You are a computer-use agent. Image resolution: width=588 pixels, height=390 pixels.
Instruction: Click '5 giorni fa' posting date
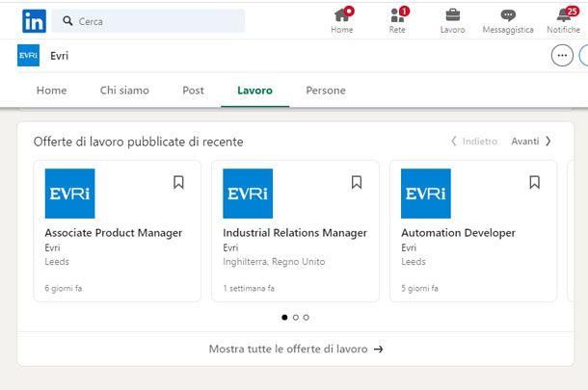point(419,288)
